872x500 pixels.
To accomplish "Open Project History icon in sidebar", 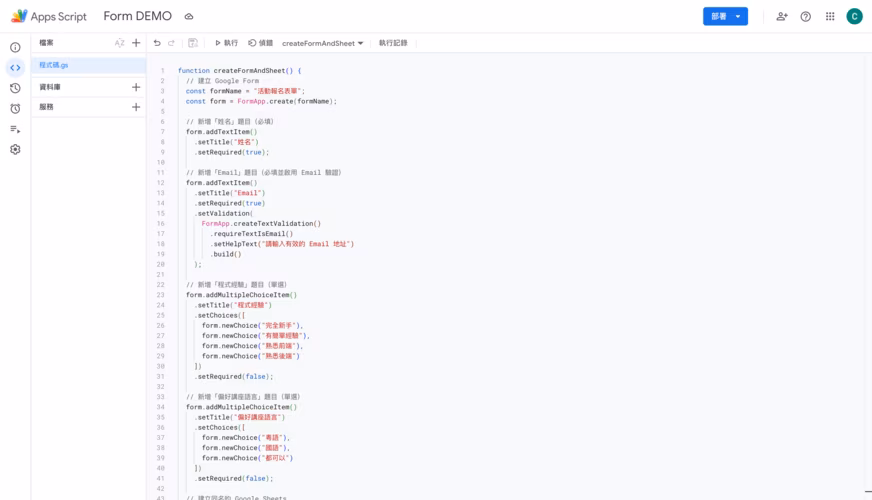I will [x=15, y=88].
